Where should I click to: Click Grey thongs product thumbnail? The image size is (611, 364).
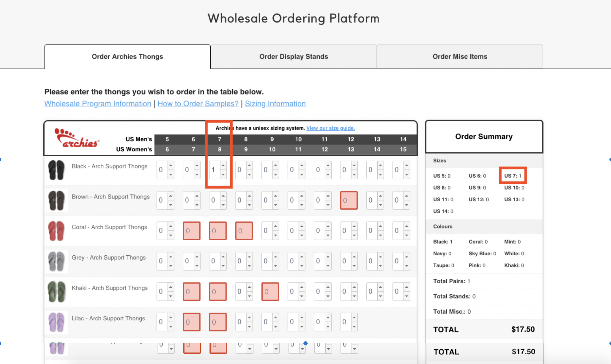tap(56, 261)
